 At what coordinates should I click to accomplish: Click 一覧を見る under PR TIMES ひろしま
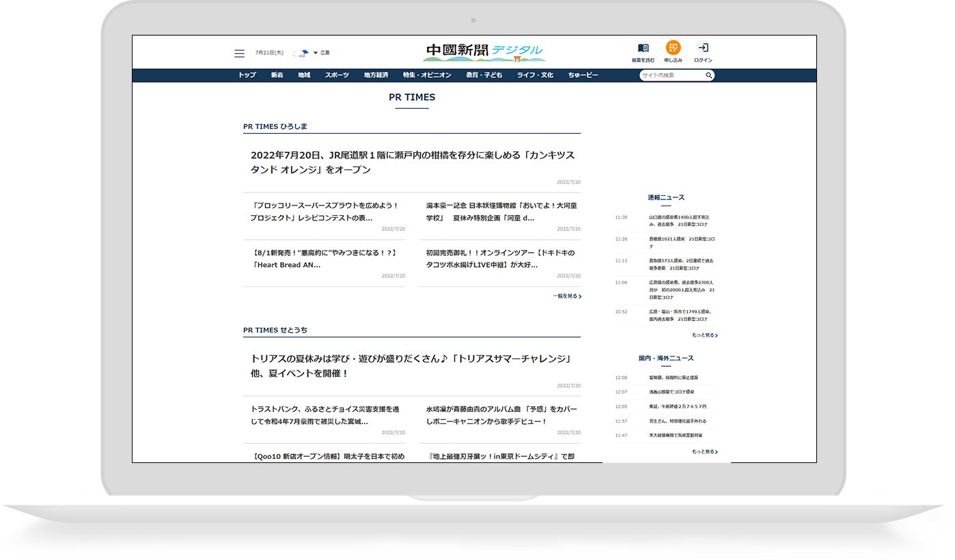tap(567, 296)
